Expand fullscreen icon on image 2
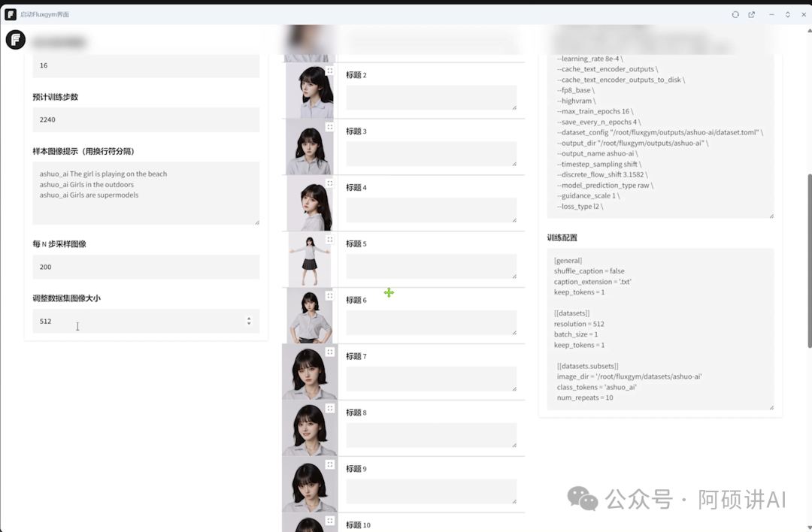The image size is (812, 532). (330, 71)
